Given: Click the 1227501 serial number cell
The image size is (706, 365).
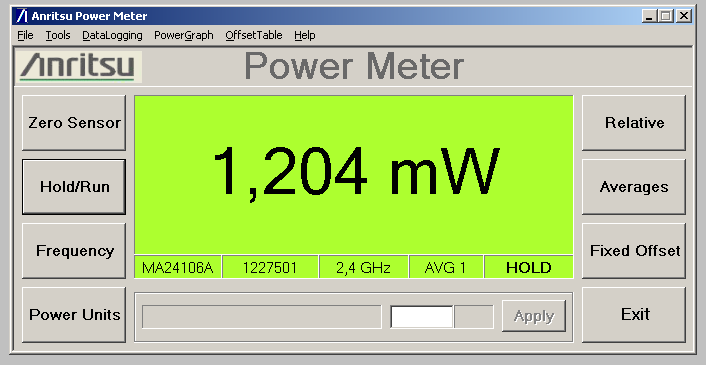Looking at the screenshot, I should [x=270, y=267].
